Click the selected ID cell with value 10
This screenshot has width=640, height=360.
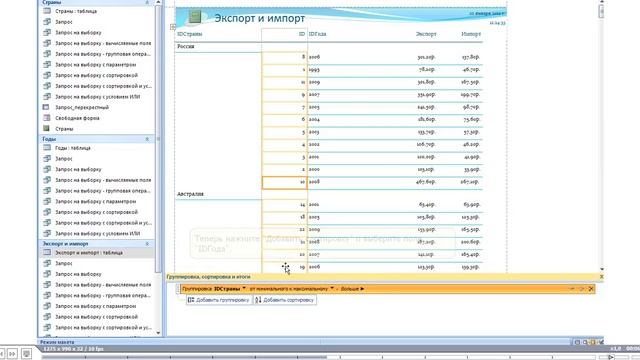[x=284, y=182]
